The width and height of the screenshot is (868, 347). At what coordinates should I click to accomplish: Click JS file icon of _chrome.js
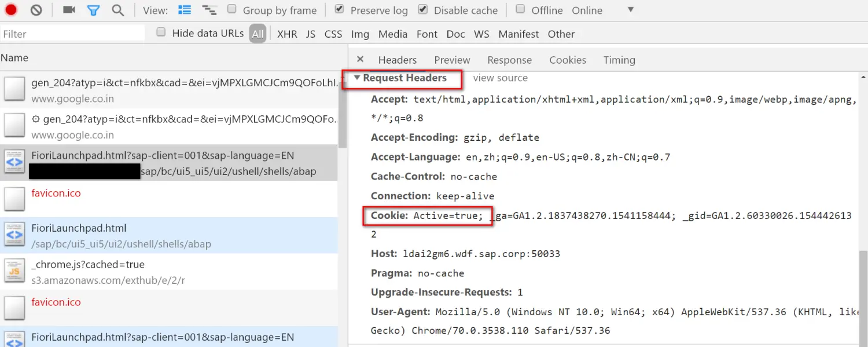click(x=14, y=271)
